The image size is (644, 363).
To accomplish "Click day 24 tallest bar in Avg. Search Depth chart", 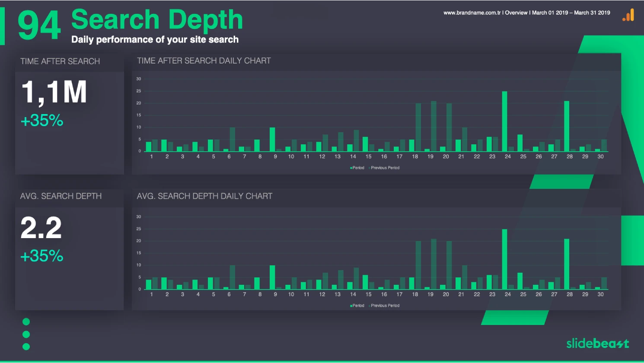I will point(504,259).
